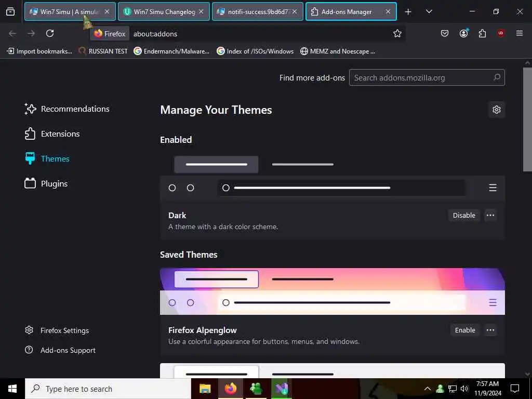Show hidden system tray icons

[x=428, y=389]
